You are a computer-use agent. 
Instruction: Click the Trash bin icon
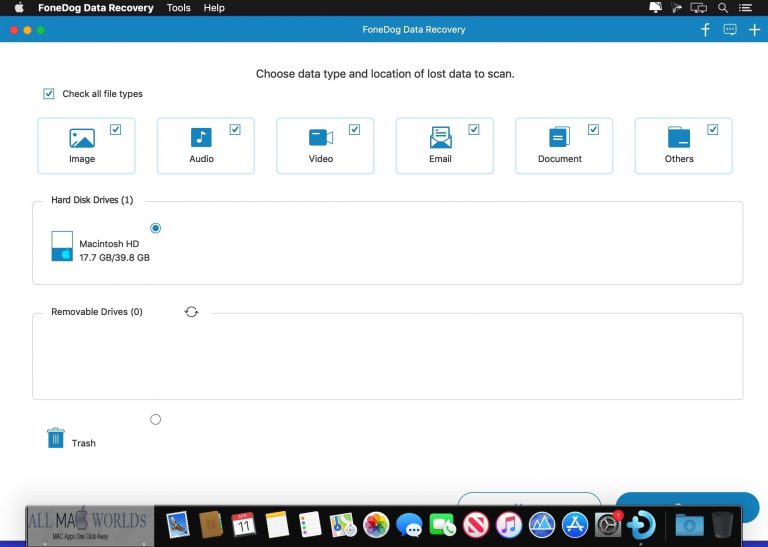(x=56, y=438)
